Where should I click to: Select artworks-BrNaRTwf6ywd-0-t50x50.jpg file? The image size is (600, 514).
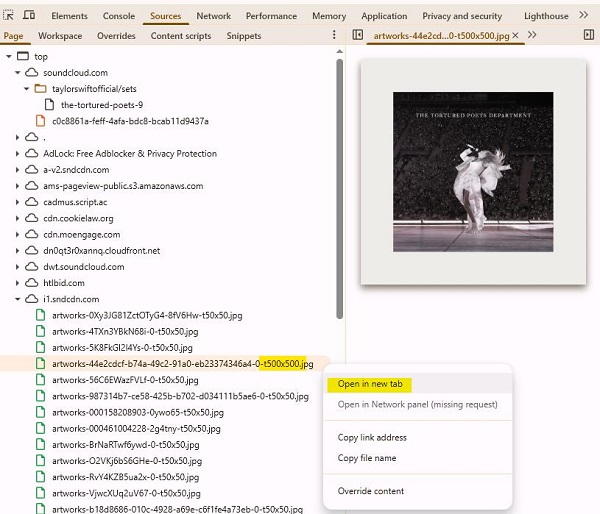(126, 445)
